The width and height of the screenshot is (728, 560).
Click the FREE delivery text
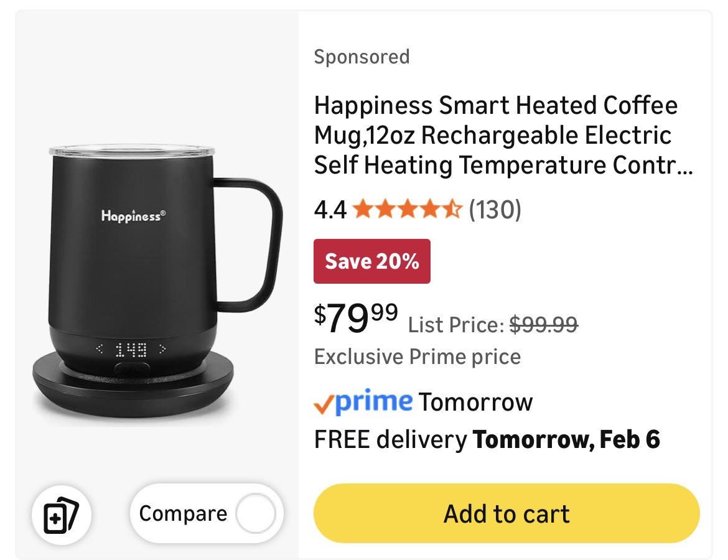pyautogui.click(x=390, y=440)
